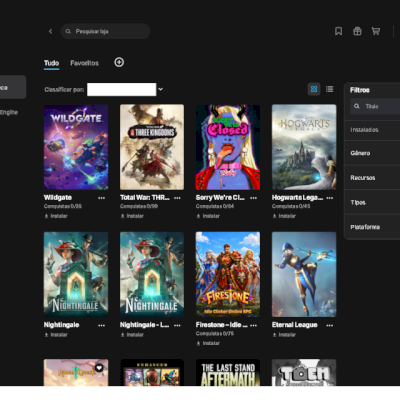Open the Wildgate cover art
400x400 pixels.
(x=76, y=147)
